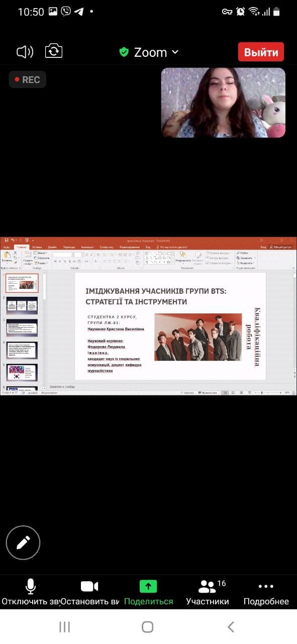Click Найти in the editing group
This screenshot has height=644, width=297.
242,253
